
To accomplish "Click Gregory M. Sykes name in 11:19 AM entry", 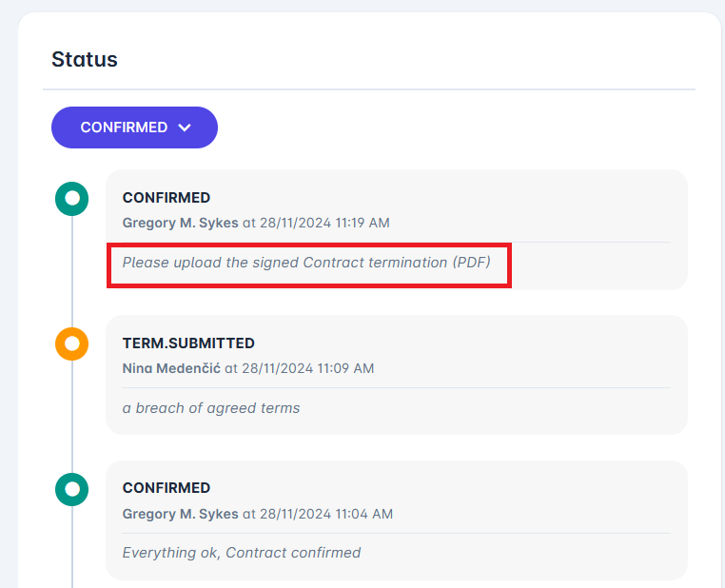I will (x=180, y=223).
